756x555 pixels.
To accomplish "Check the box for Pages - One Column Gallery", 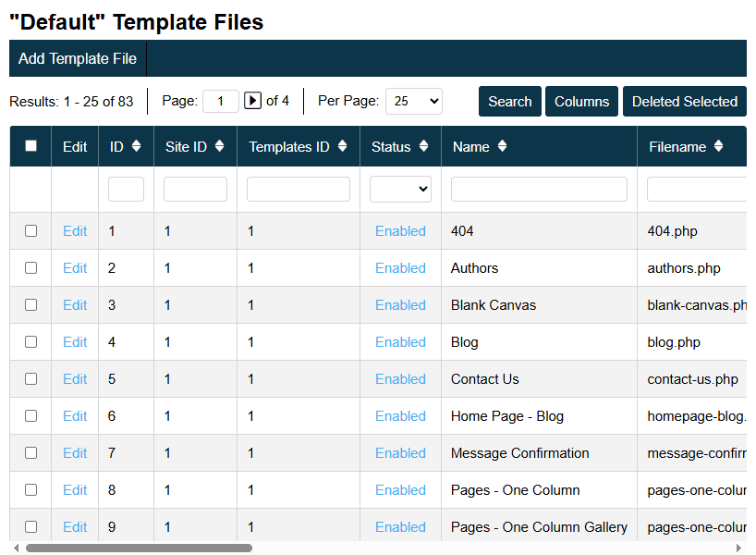I will [x=30, y=526].
